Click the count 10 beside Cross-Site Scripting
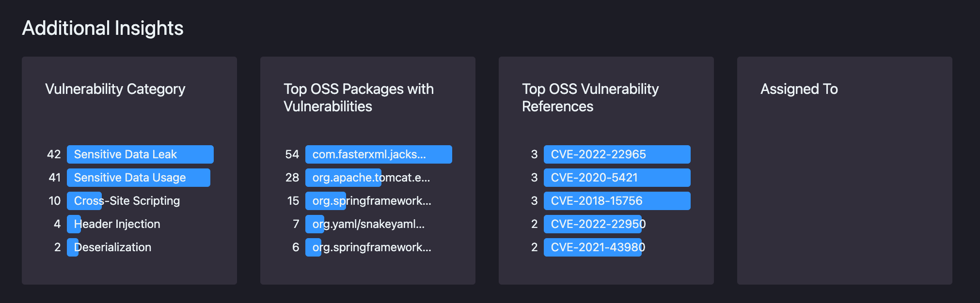Screen dimensions: 980x303 point(54,201)
